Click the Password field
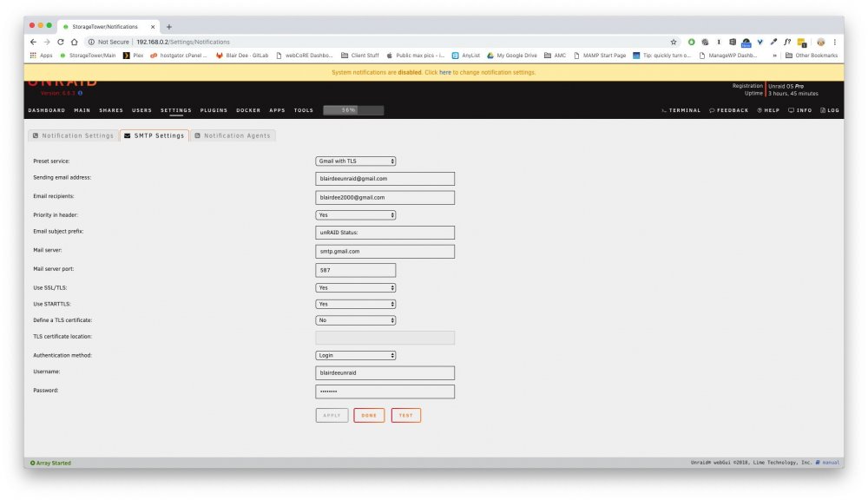The height and width of the screenshot is (500, 868). 385,391
